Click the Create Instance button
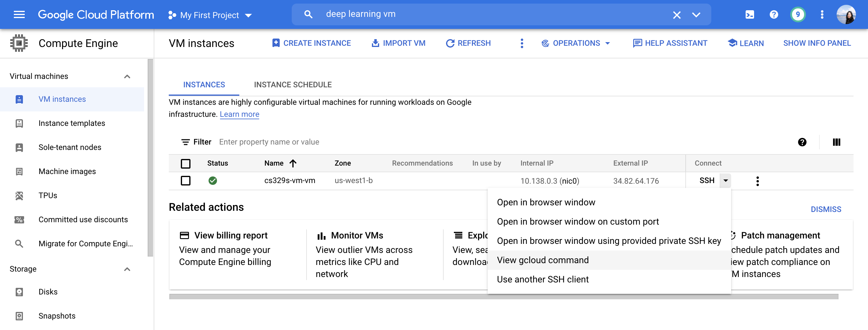The height and width of the screenshot is (330, 868). (x=311, y=43)
